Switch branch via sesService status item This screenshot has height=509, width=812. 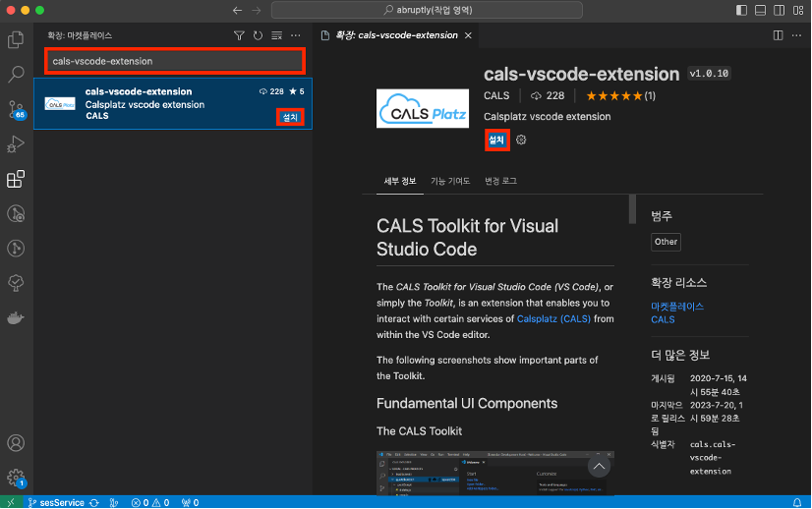pos(56,502)
